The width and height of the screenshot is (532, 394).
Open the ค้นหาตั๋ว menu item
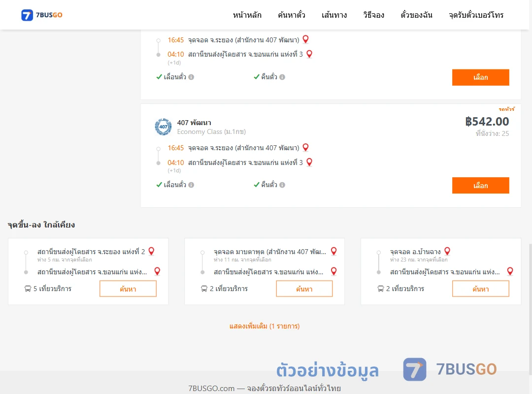292,15
